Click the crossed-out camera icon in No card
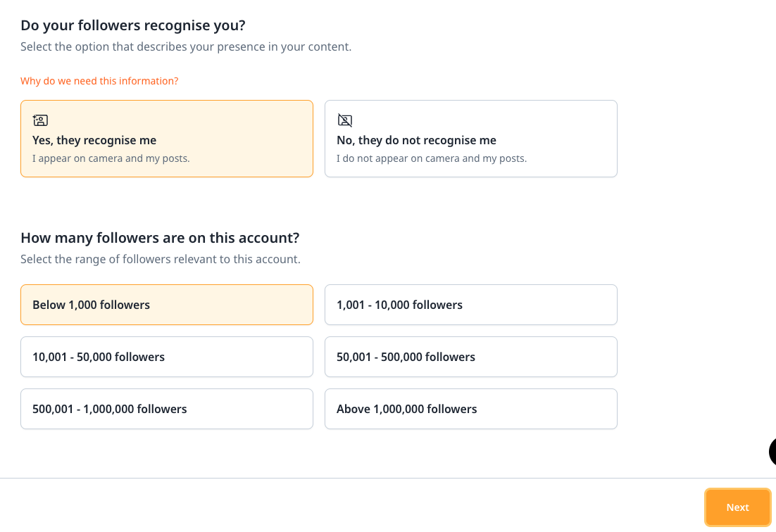The width and height of the screenshot is (776, 532). (344, 120)
